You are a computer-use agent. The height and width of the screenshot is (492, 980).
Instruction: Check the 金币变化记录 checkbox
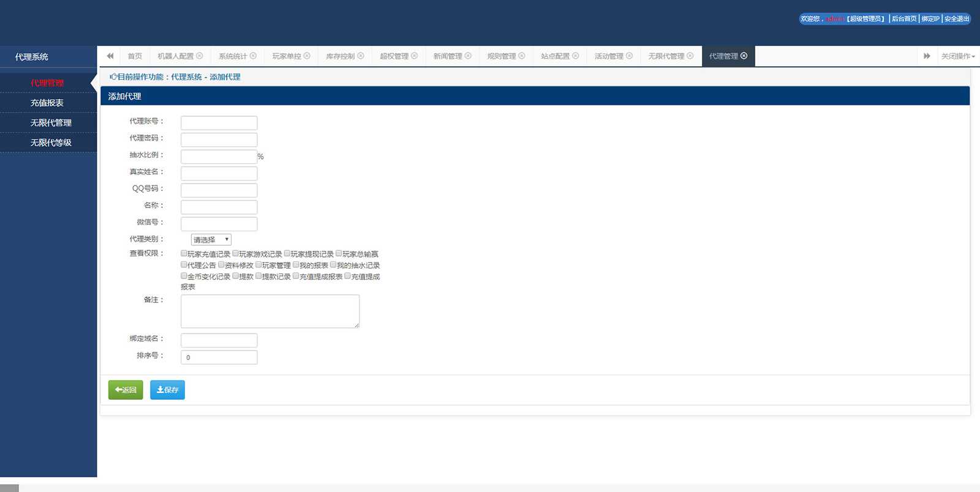click(184, 276)
